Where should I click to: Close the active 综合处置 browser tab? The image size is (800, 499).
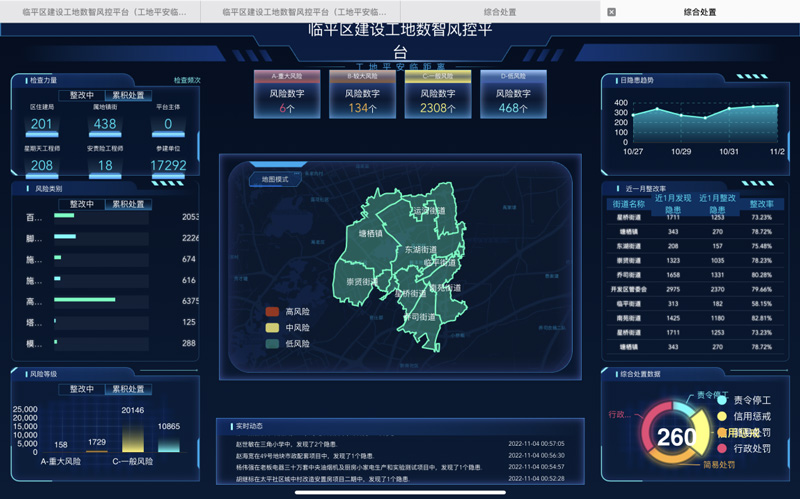[x=611, y=12]
